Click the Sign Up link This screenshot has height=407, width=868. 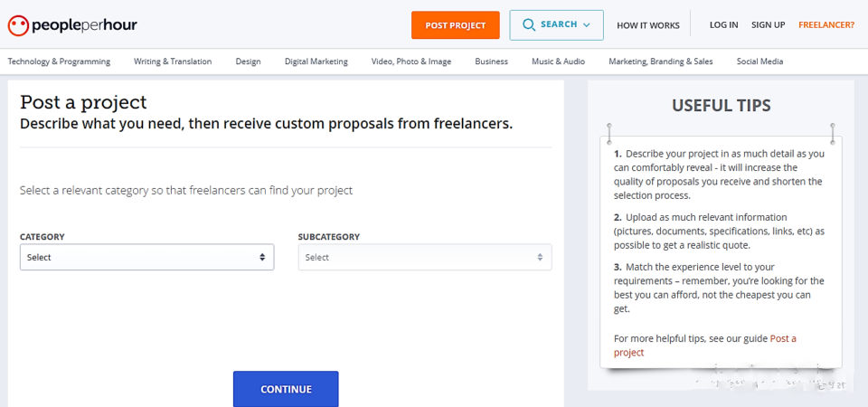pyautogui.click(x=768, y=25)
